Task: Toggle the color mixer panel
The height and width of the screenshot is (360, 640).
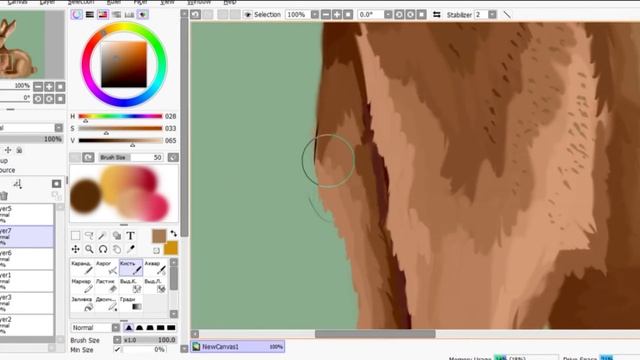Action: point(116,15)
